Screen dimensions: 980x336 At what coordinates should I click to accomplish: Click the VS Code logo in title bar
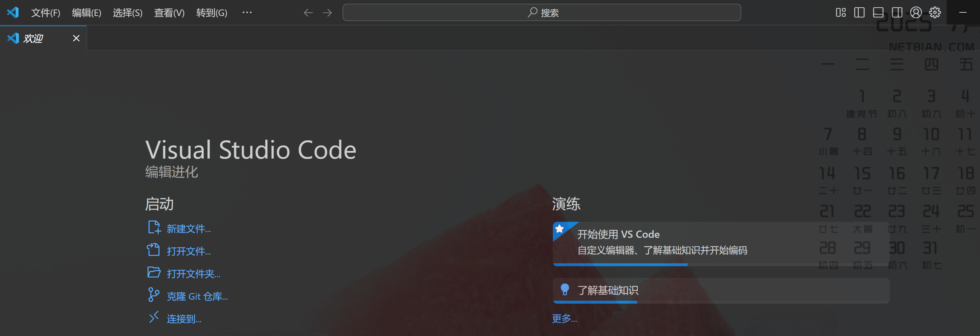click(x=13, y=12)
